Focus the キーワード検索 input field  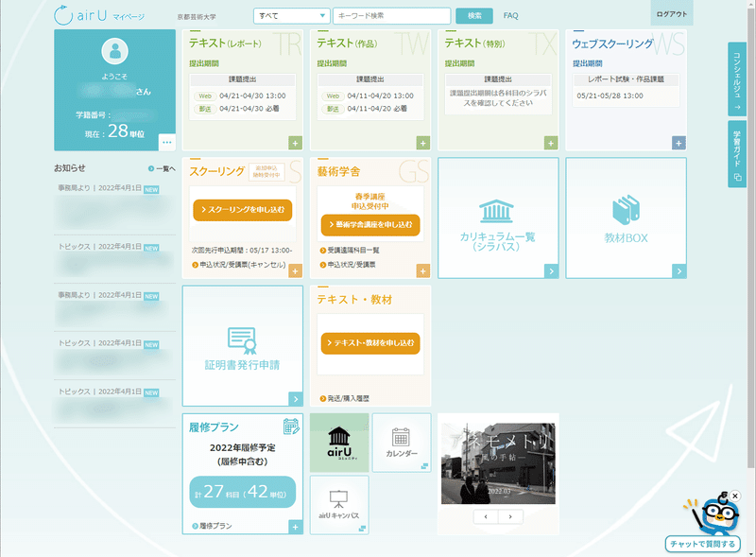pyautogui.click(x=391, y=15)
